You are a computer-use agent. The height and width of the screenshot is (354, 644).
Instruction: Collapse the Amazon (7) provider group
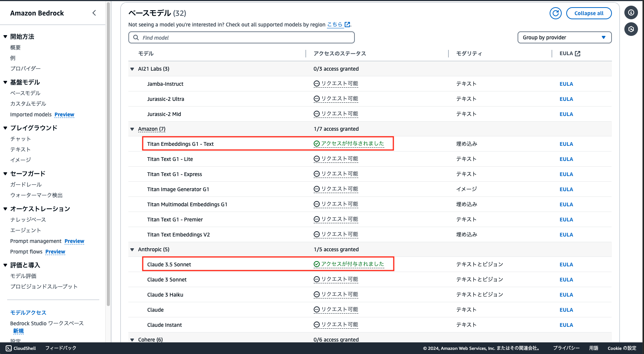point(132,129)
